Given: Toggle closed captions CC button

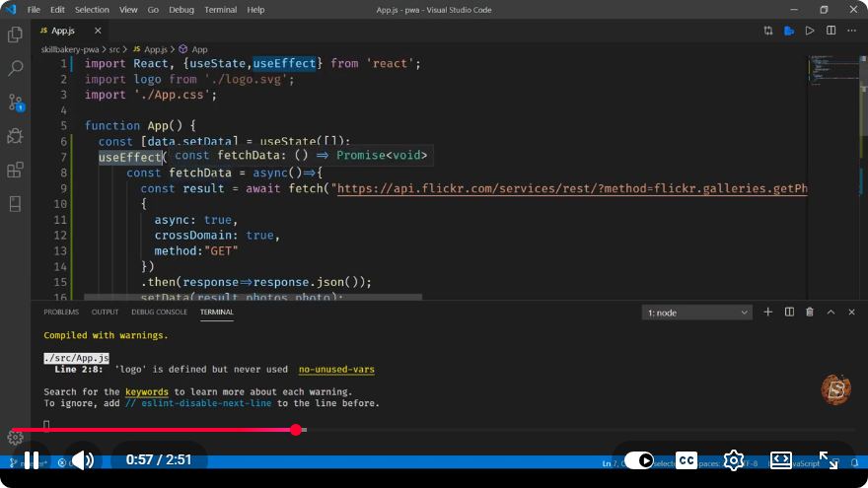Looking at the screenshot, I should click(x=687, y=460).
